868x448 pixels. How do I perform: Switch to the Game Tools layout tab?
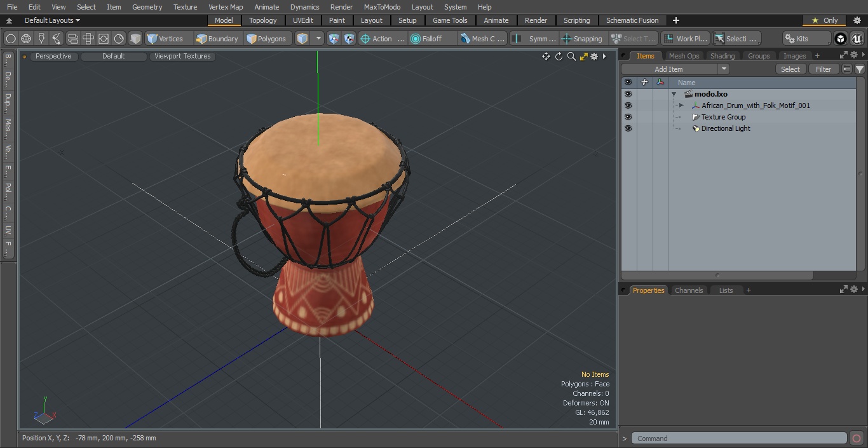[450, 20]
